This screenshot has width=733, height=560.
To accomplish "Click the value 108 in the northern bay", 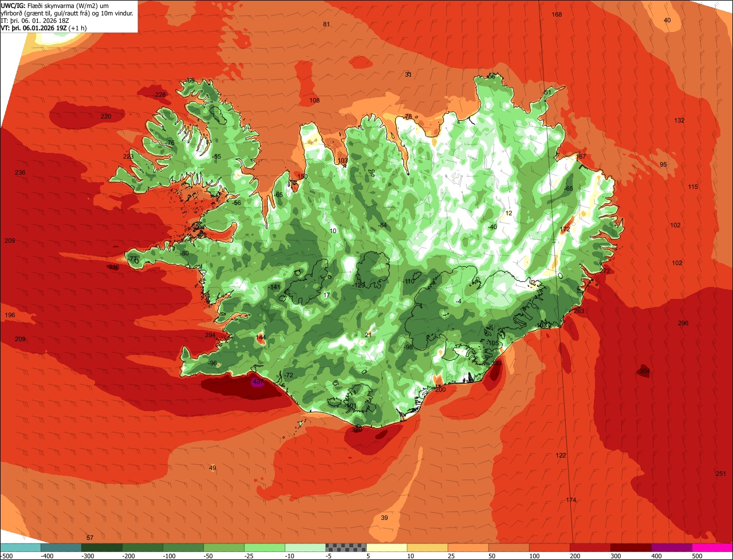I will [x=314, y=100].
